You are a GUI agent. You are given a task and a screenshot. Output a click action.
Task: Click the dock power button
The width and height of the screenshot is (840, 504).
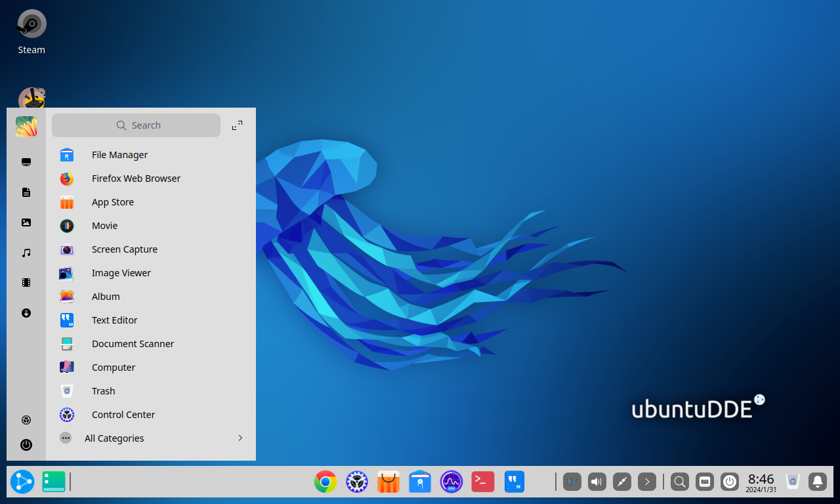(730, 482)
